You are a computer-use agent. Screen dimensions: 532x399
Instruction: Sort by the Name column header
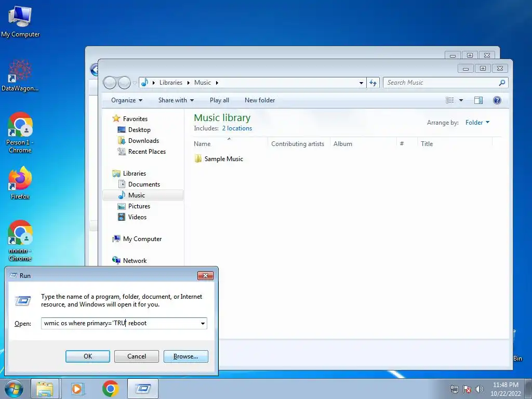click(x=230, y=143)
